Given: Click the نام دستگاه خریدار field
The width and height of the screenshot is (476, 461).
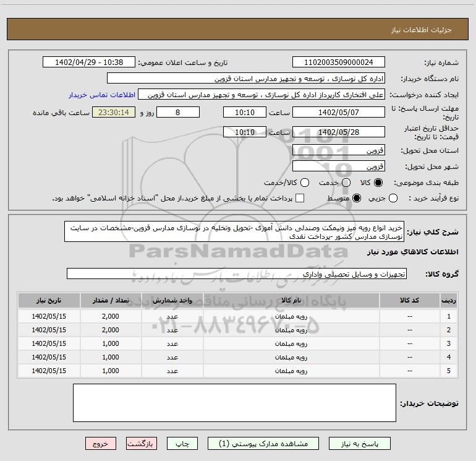Looking at the screenshot, I should pos(246,78).
